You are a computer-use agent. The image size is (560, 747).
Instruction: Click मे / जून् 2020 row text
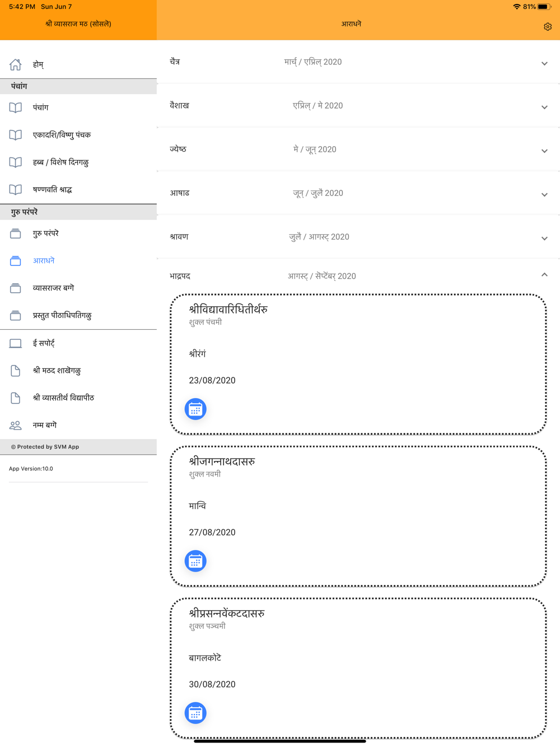[315, 150]
